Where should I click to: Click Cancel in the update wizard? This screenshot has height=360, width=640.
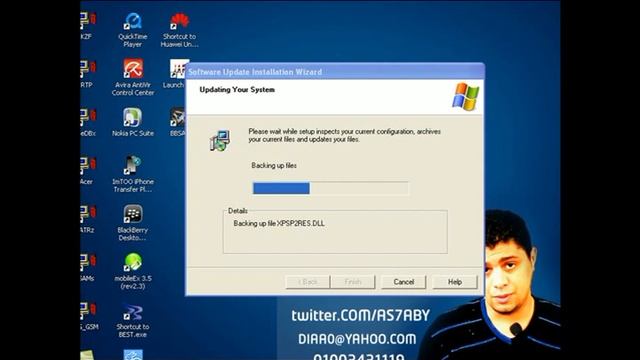tap(404, 282)
